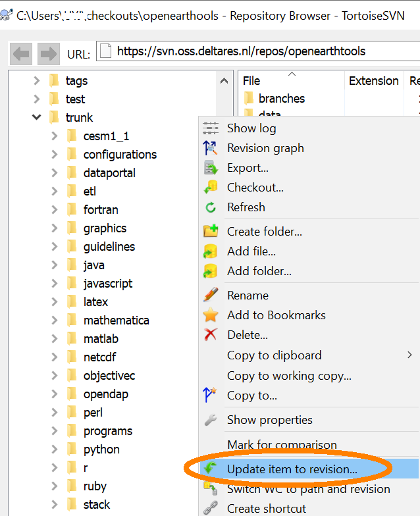This screenshot has width=420, height=516.
Task: Expand the test folder node
Action: tap(37, 99)
